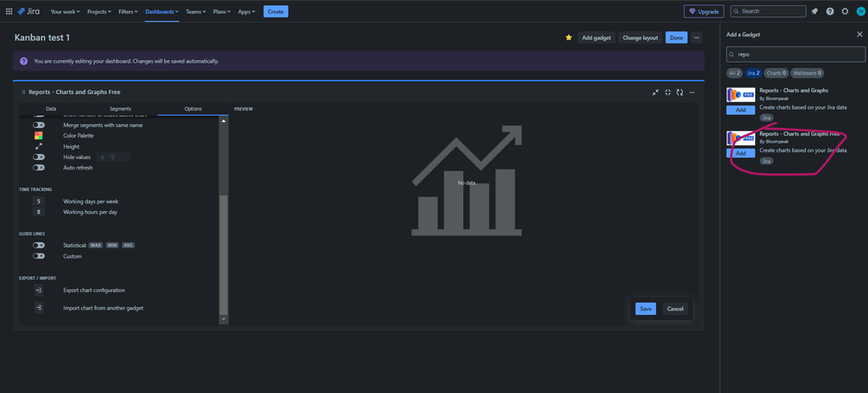Toggle the Auto refresh switch

click(x=39, y=168)
